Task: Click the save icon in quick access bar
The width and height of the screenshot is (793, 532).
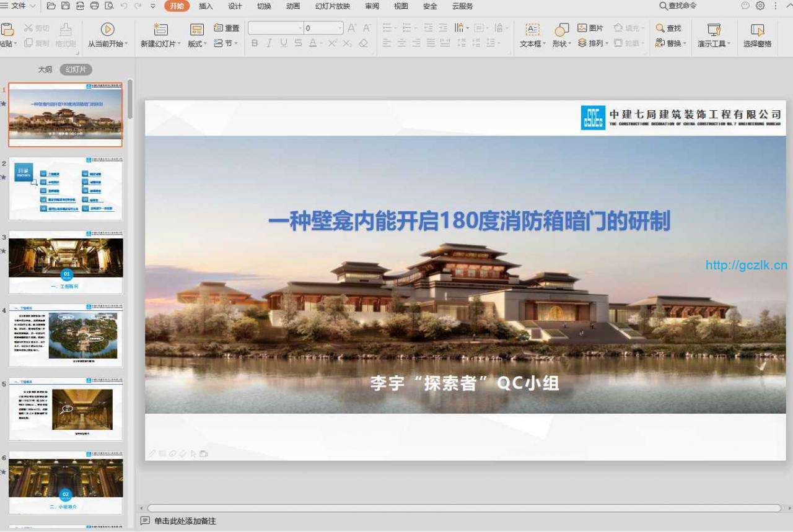Action: pos(65,6)
